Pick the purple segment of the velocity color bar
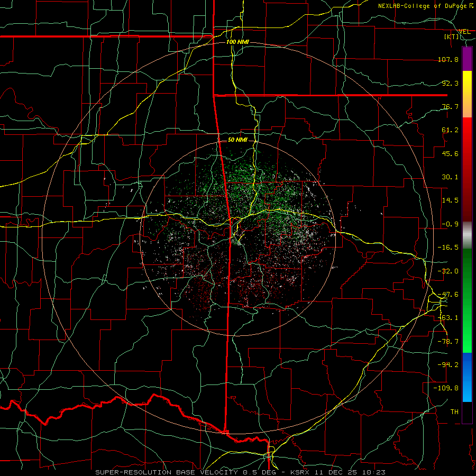The width and height of the screenshot is (476, 476). tap(467, 59)
